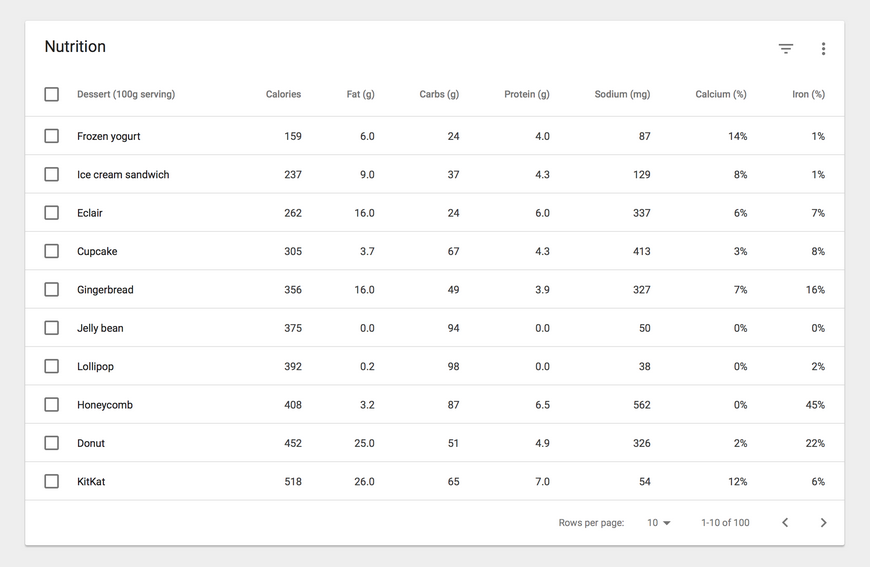Sort by the Protein (g) column header
The image size is (870, 567).
[527, 94]
